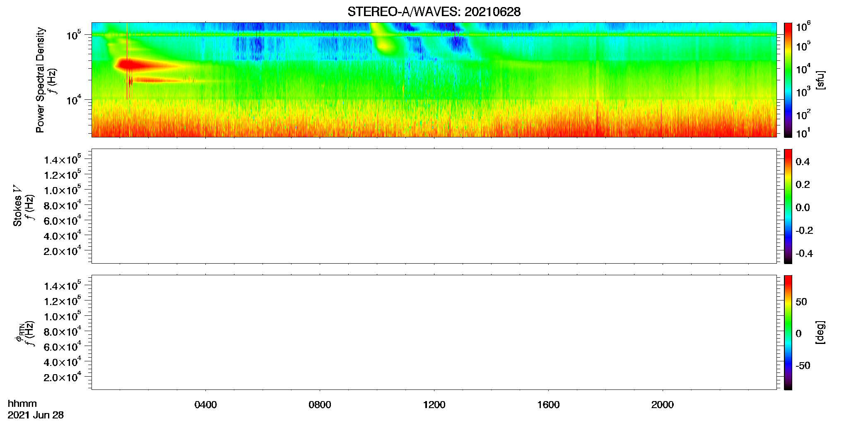The width and height of the screenshot is (868, 447).
Task: Click the Stokes V color bar
Action: click(788, 206)
